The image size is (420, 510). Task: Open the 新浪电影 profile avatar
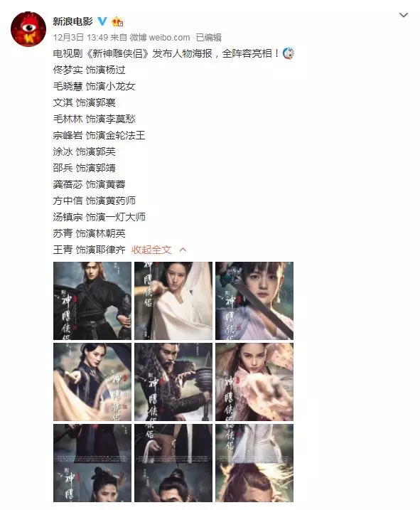coord(28,28)
